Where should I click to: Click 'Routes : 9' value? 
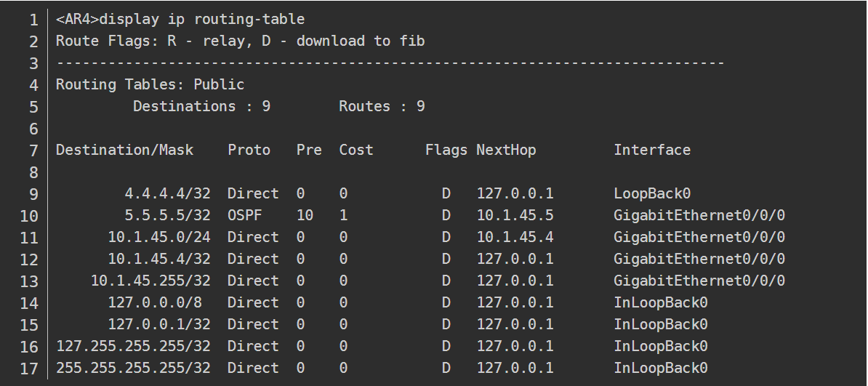coord(382,106)
